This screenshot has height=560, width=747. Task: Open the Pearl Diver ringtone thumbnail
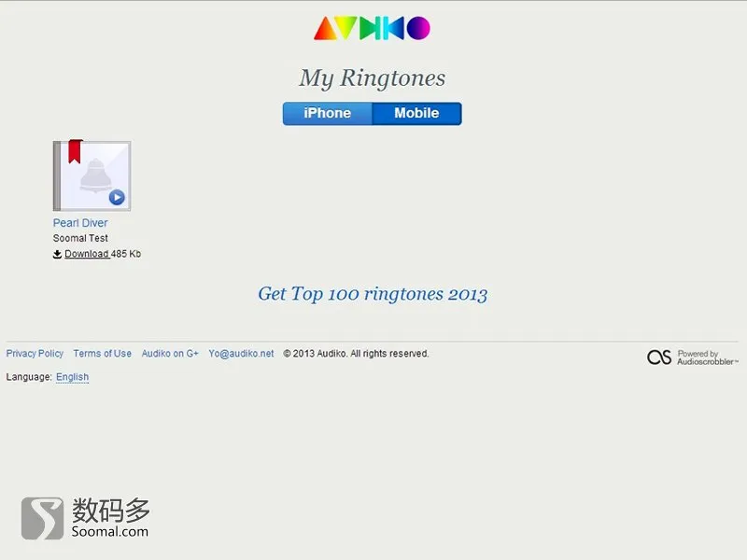[x=92, y=175]
